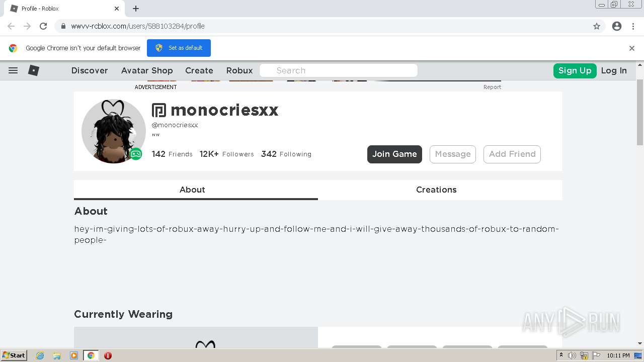This screenshot has height=362, width=644.
Task: Click the taskbar clock showing 10:11 PM
Action: click(618, 355)
